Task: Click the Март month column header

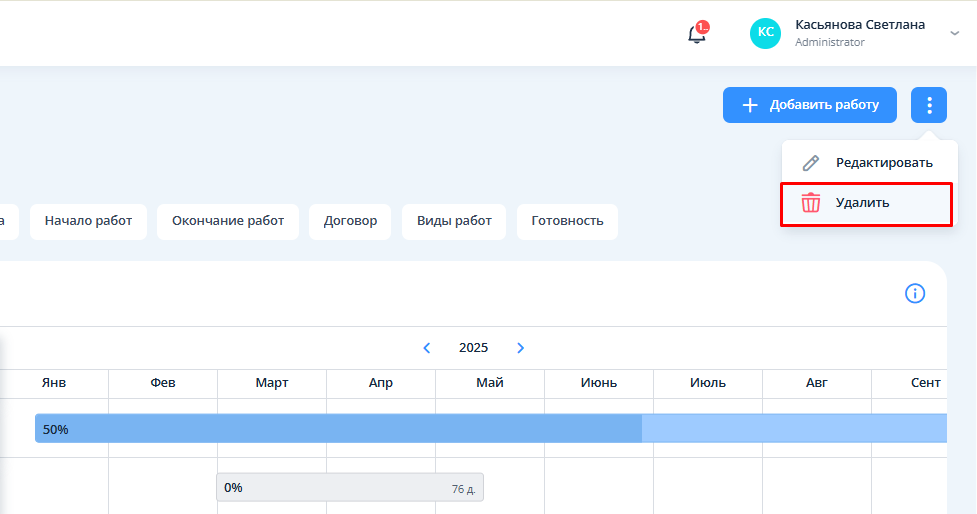Action: [x=272, y=383]
